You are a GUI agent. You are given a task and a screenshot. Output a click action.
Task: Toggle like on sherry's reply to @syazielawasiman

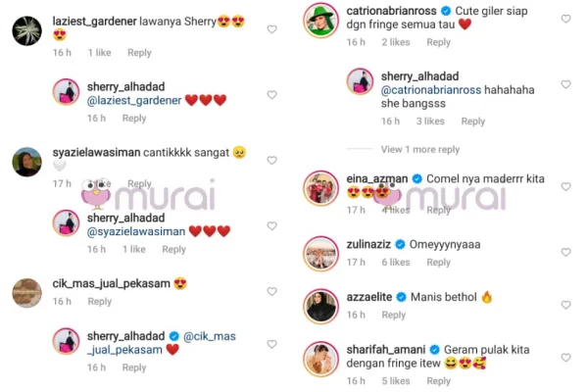271,225
